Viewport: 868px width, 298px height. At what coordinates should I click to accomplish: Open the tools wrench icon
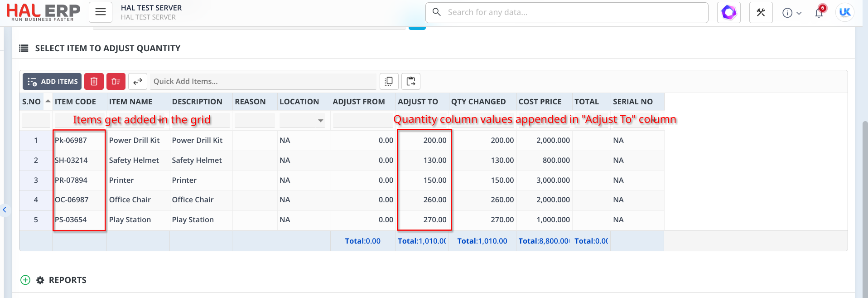coord(761,12)
